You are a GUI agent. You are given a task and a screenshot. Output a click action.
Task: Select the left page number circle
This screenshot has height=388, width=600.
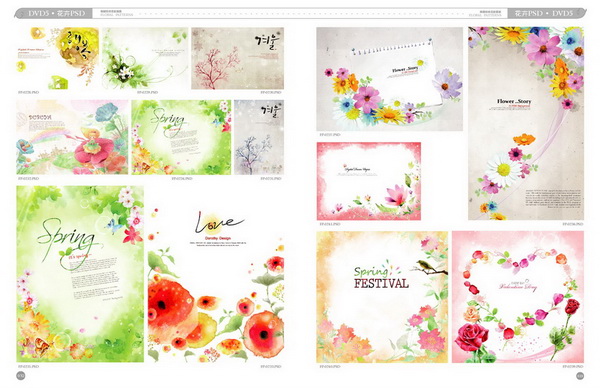click(21, 376)
